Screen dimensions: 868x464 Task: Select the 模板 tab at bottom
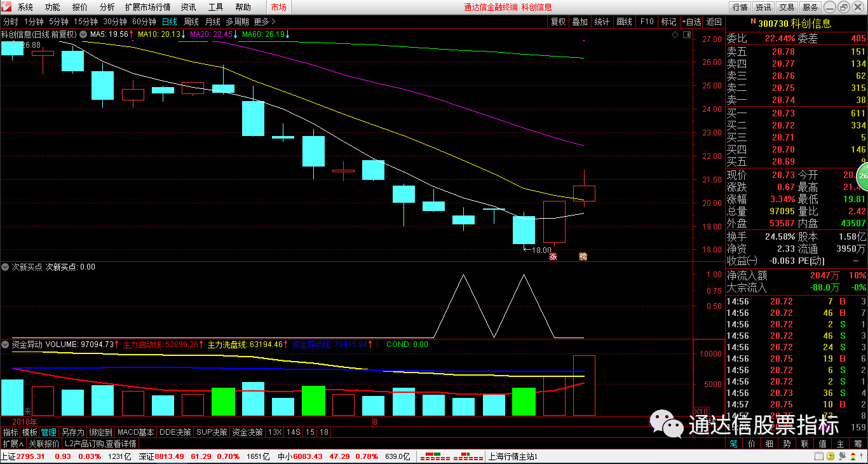[x=30, y=432]
